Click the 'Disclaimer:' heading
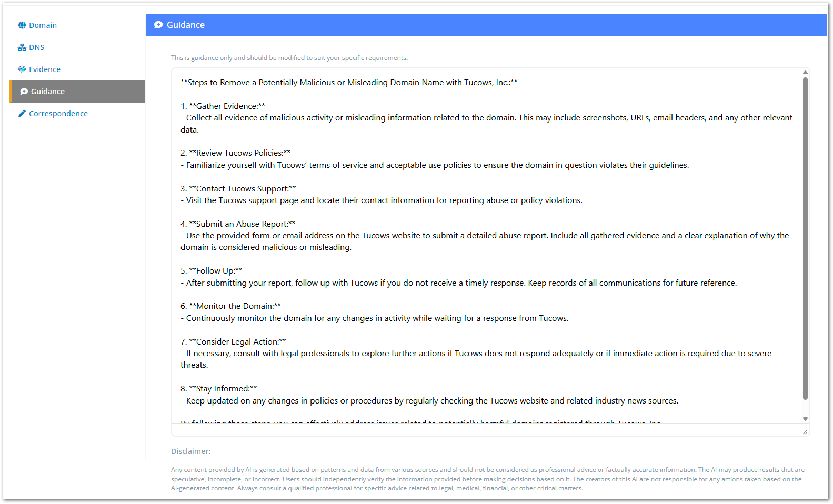Image resolution: width=833 pixels, height=504 pixels. tap(190, 451)
